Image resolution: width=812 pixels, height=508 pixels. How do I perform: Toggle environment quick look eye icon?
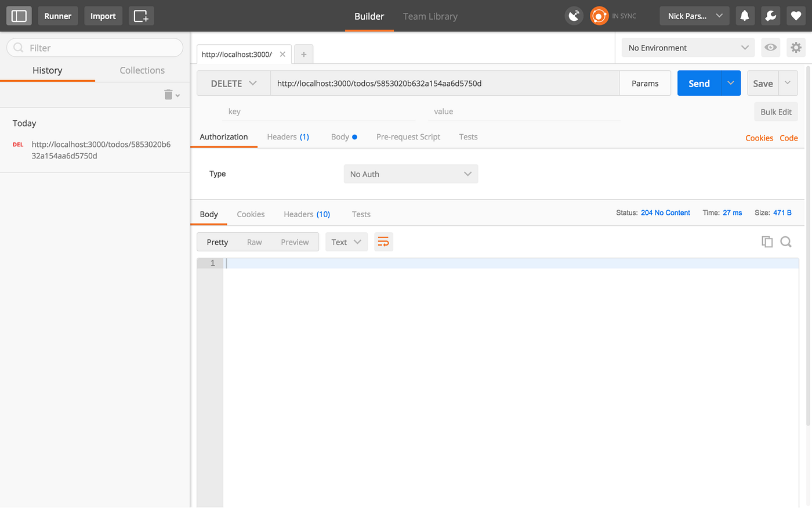tap(770, 48)
